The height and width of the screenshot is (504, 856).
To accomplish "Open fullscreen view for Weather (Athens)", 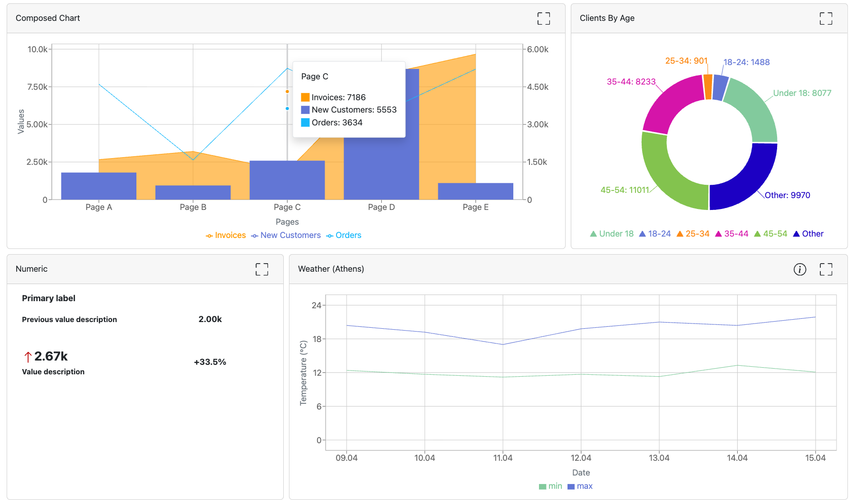I will [826, 269].
